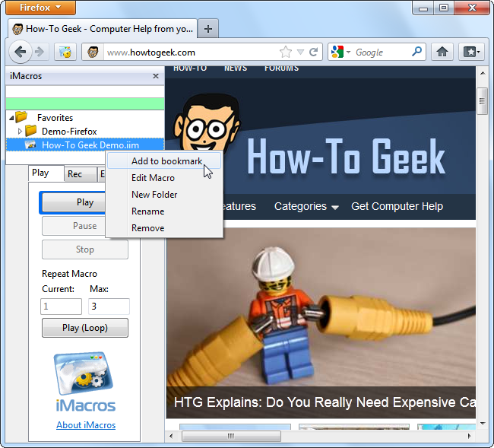The image size is (494, 448).
Task: Close the iMacros sidebar panel
Action: (156, 76)
